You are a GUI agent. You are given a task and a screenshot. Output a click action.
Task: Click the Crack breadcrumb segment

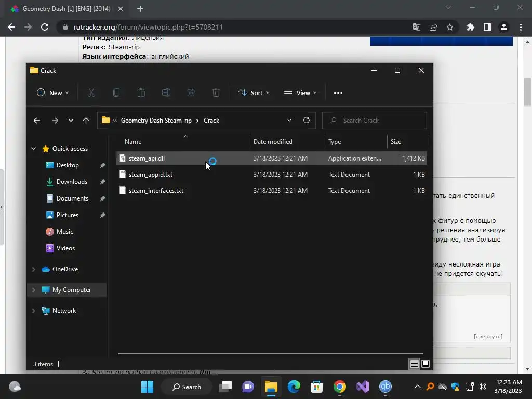(211, 121)
